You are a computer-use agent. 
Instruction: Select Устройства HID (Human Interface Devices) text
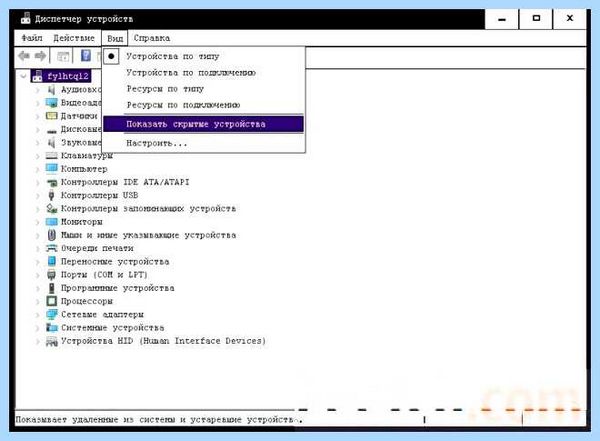point(163,341)
